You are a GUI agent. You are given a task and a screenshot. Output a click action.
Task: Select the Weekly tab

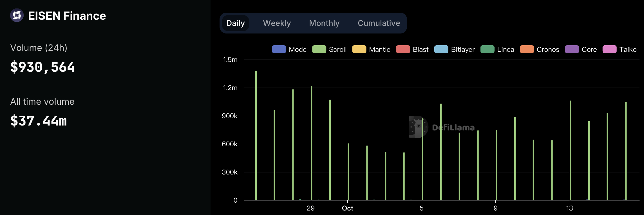pyautogui.click(x=277, y=23)
